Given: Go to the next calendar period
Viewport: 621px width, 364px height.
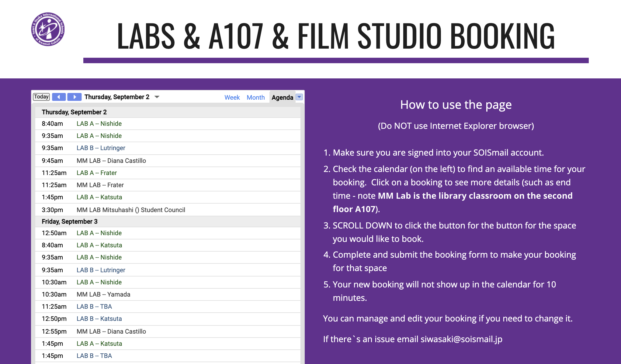Looking at the screenshot, I should click(74, 97).
